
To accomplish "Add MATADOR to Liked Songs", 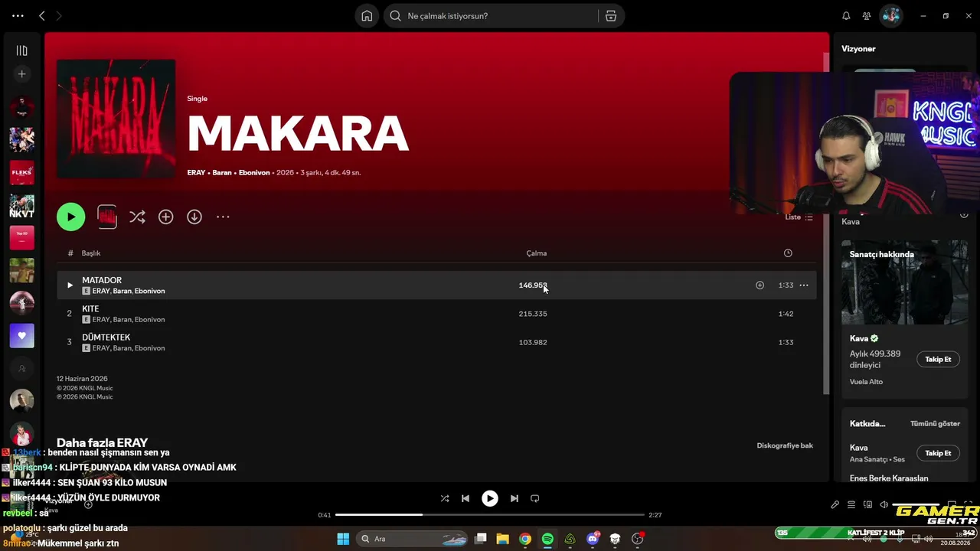I will point(760,285).
